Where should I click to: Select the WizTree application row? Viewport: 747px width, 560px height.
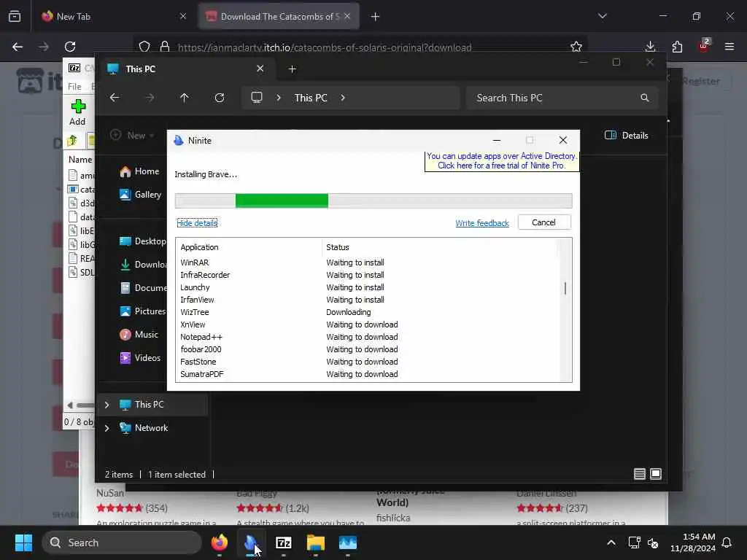[x=367, y=312]
